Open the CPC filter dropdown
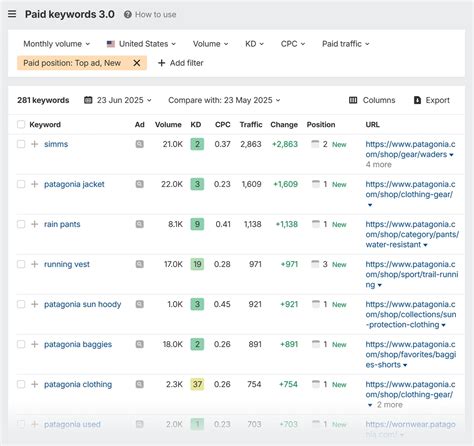 (293, 44)
